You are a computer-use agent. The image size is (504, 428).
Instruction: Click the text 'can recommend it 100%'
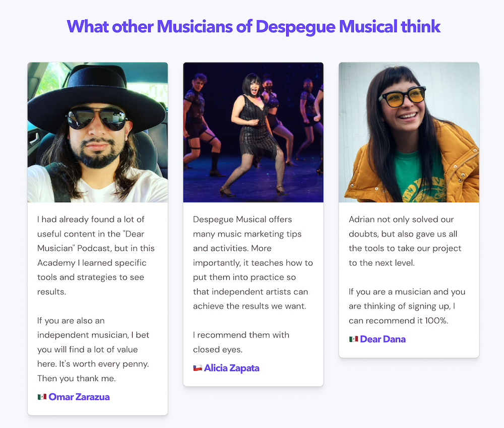(x=398, y=321)
